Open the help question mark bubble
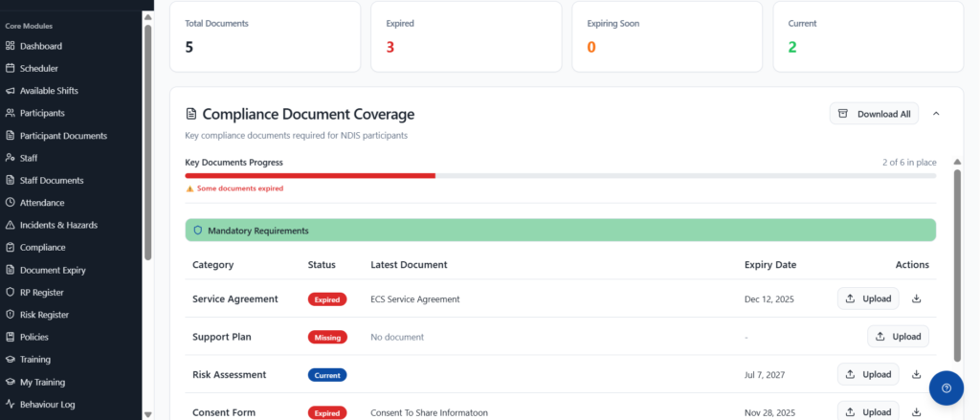This screenshot has width=980, height=420. [947, 388]
